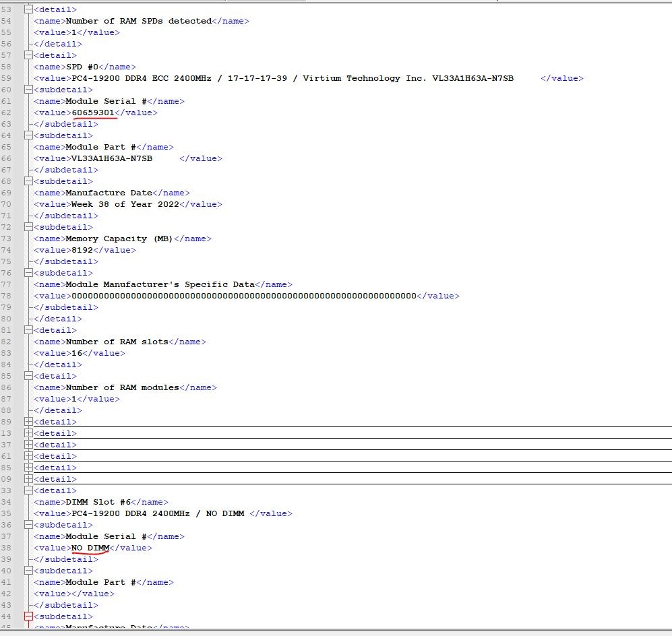
Task: Click the value "Week 38 of Year 2022"
Action: 125,204
